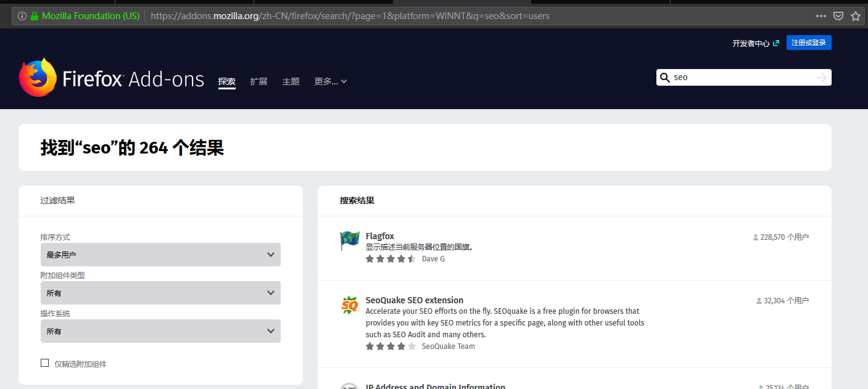Click the user icon beside 228,570
The width and height of the screenshot is (868, 389).
(x=756, y=237)
